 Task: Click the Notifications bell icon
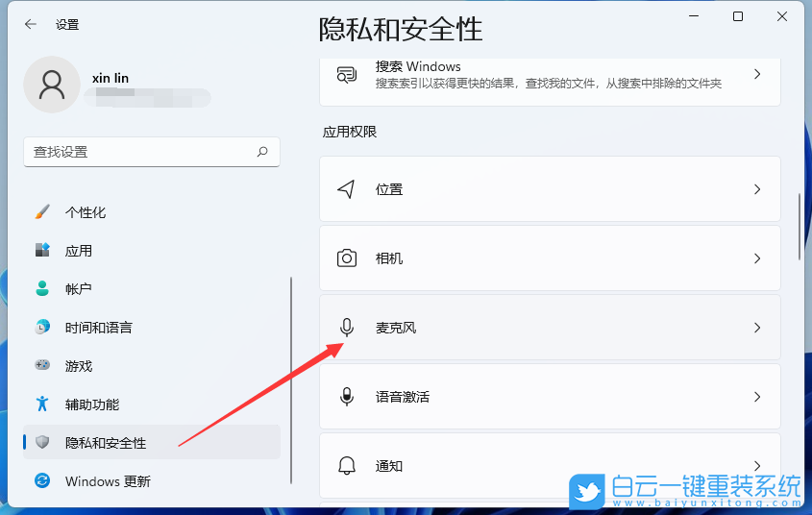click(347, 466)
